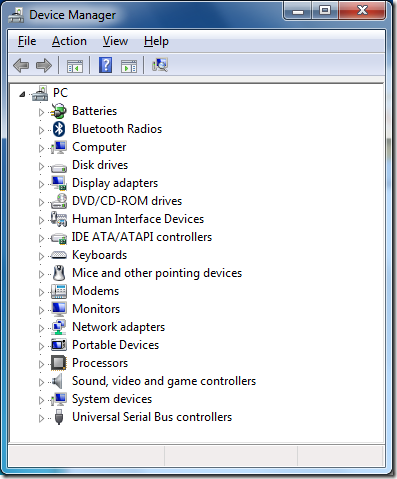The height and width of the screenshot is (479, 397).
Task: Open the Help toolbar icon
Action: [105, 65]
